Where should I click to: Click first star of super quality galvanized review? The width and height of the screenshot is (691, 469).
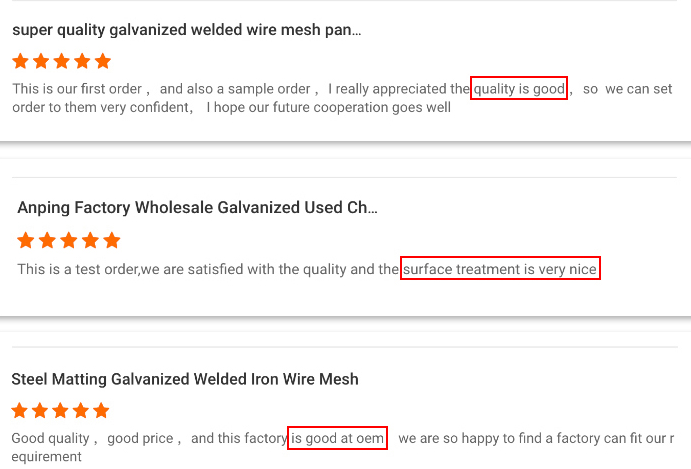(x=22, y=61)
